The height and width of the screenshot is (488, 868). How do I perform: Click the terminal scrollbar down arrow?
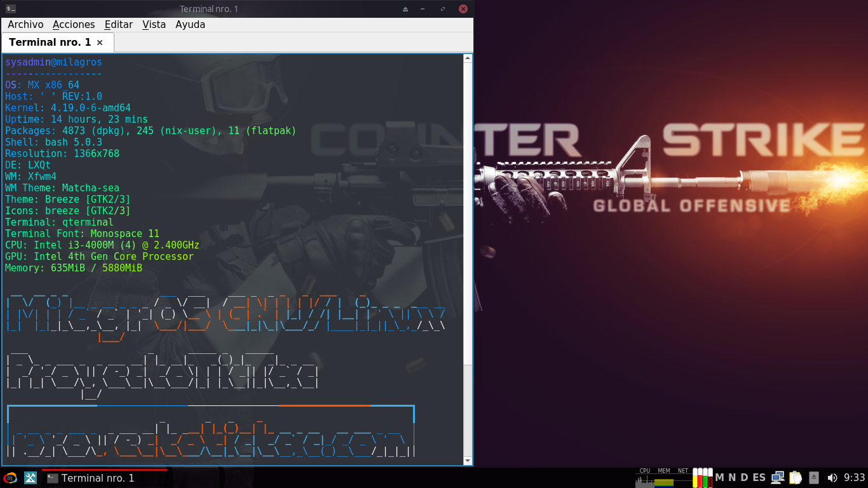click(x=468, y=461)
